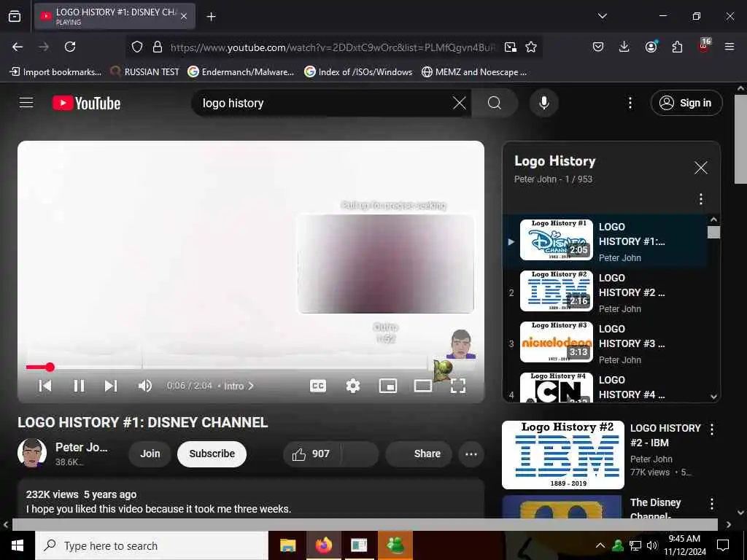The width and height of the screenshot is (747, 560).
Task: Open RUSSIAN TEST bookmark
Action: (145, 72)
